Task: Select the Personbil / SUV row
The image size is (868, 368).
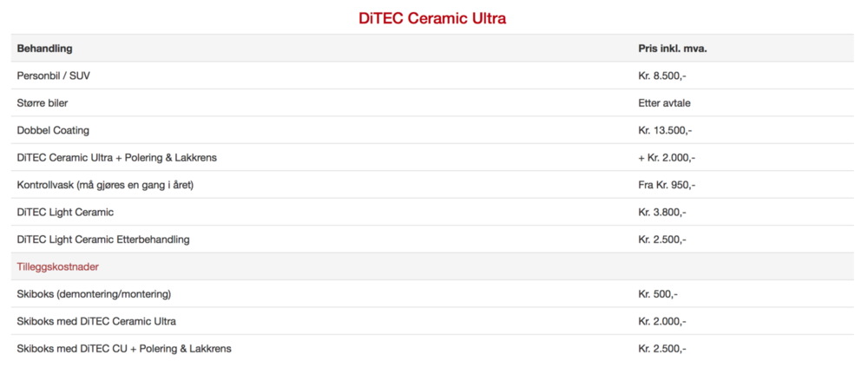Action: pos(53,76)
